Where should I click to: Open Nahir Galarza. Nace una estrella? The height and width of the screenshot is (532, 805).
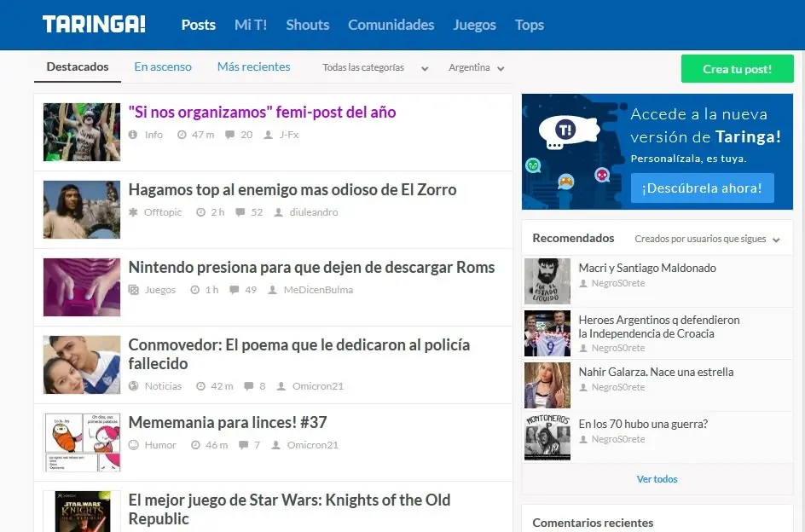(x=656, y=372)
